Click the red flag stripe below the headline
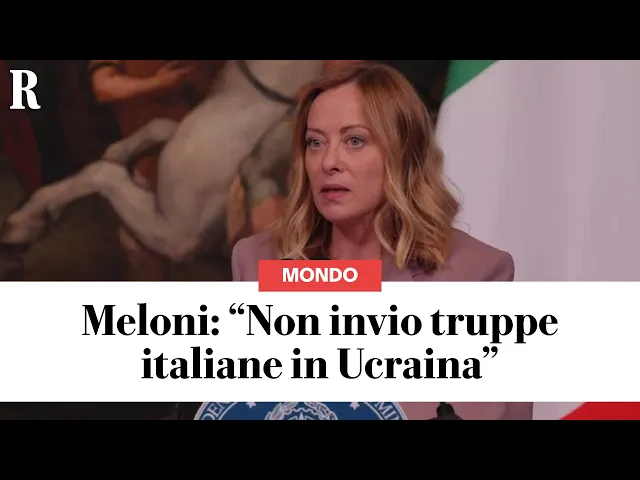 point(600,411)
